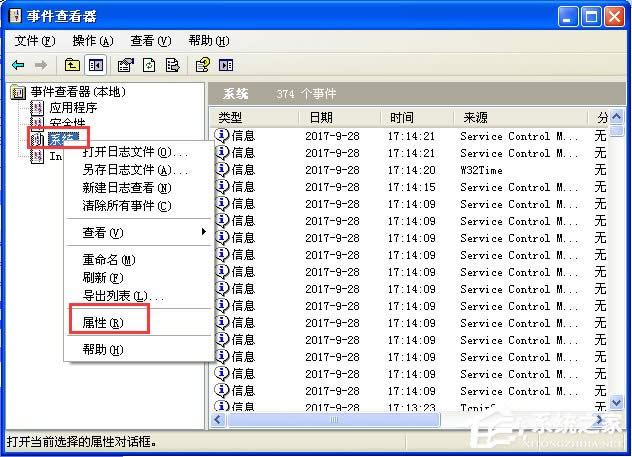
Task: Click the Help question mark toolbar icon
Action: tap(202, 65)
